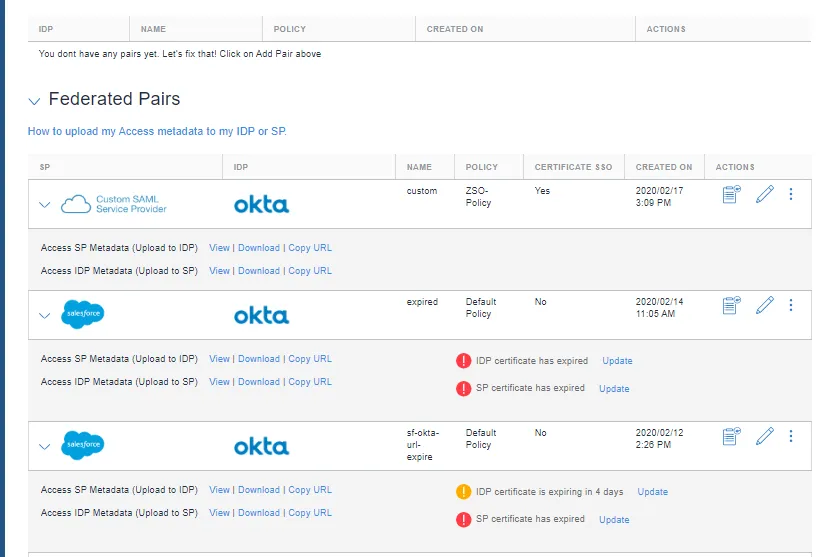Click the POLICY header in the top table

click(289, 29)
